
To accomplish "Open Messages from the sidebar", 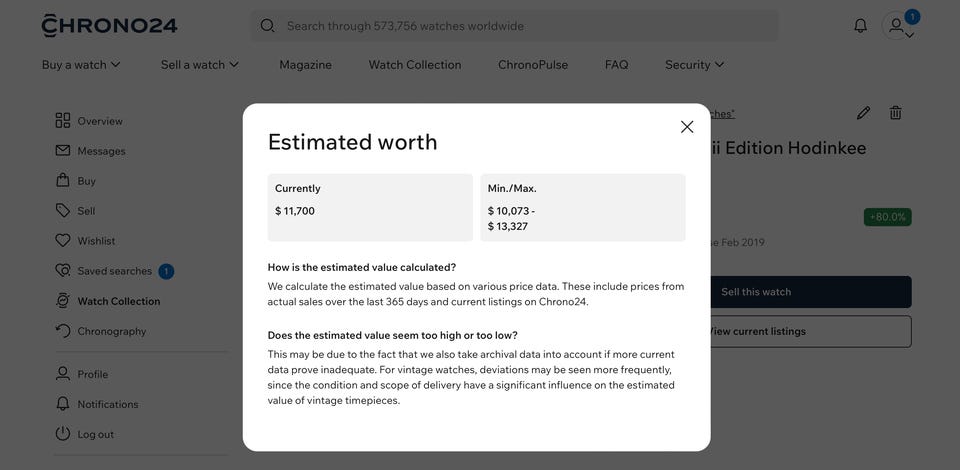I will (101, 151).
